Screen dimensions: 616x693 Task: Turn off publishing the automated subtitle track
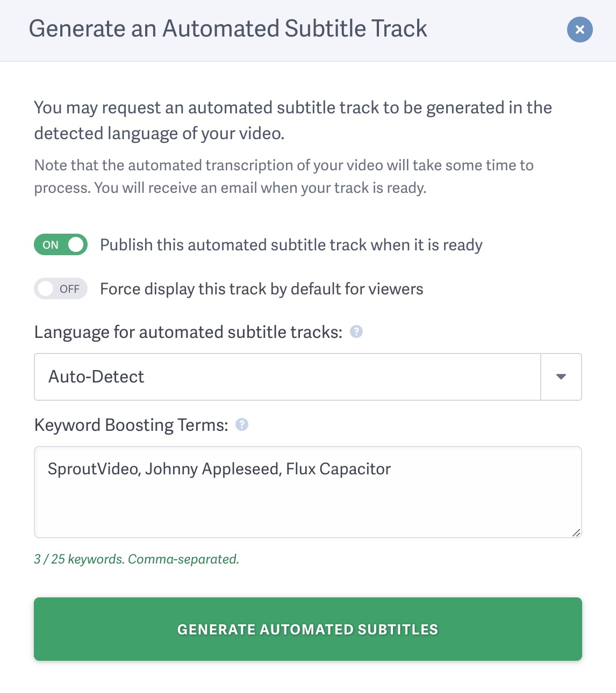[x=60, y=244]
